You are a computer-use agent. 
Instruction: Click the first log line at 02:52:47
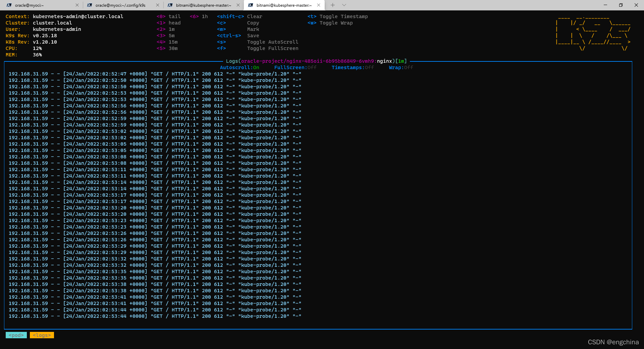click(x=155, y=74)
